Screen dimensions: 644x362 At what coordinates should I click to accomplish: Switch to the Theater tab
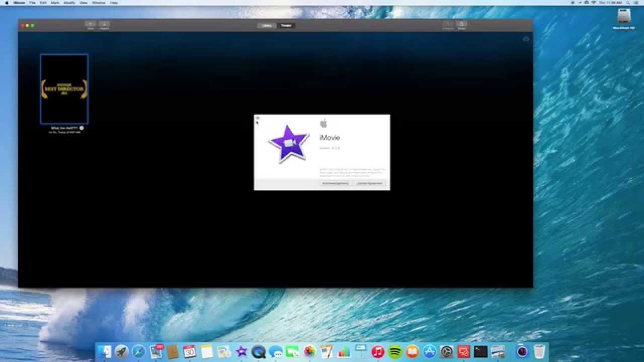tap(286, 26)
